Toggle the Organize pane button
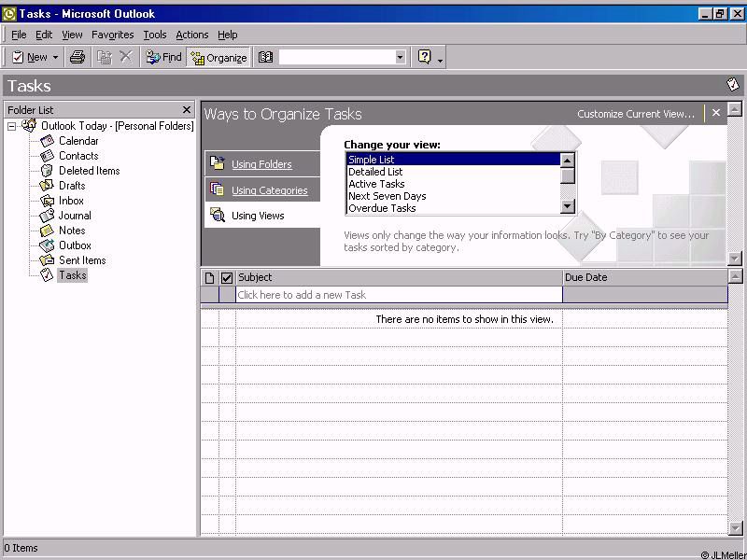This screenshot has height=560, width=747. click(218, 57)
